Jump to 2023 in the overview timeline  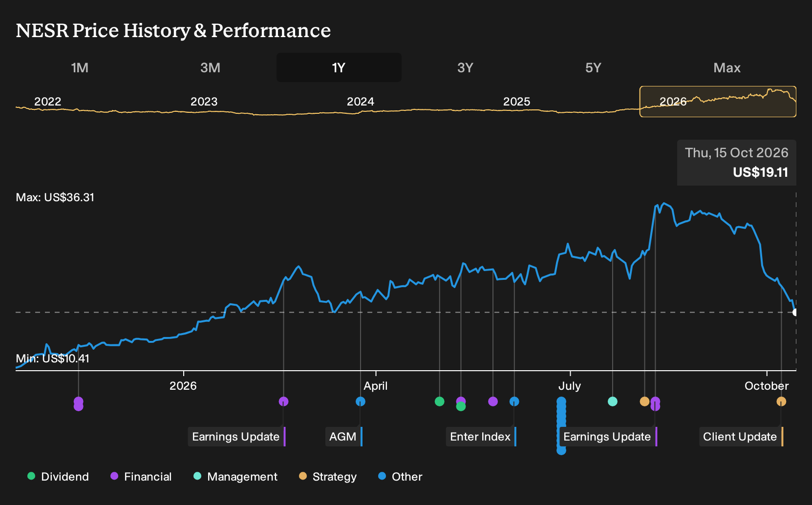click(204, 102)
